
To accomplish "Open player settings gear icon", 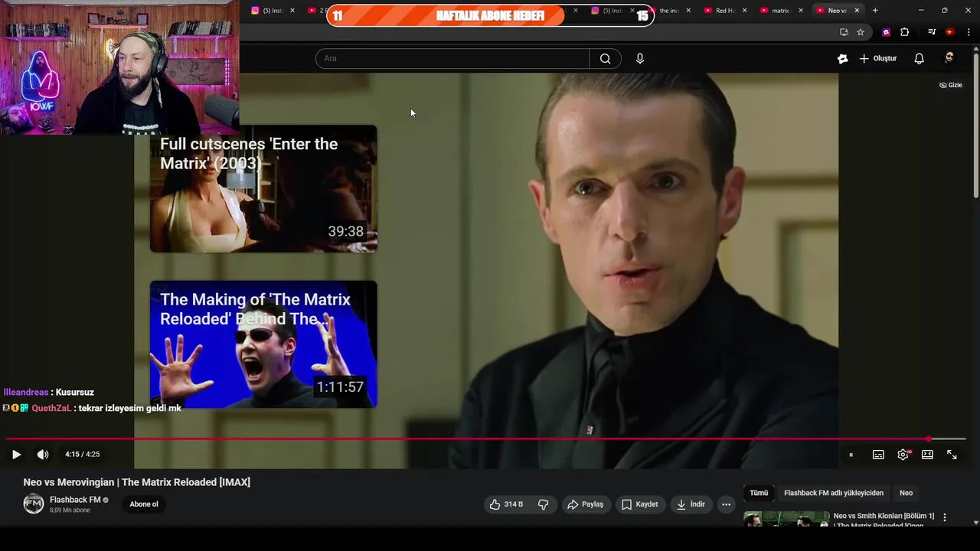I will [x=903, y=455].
